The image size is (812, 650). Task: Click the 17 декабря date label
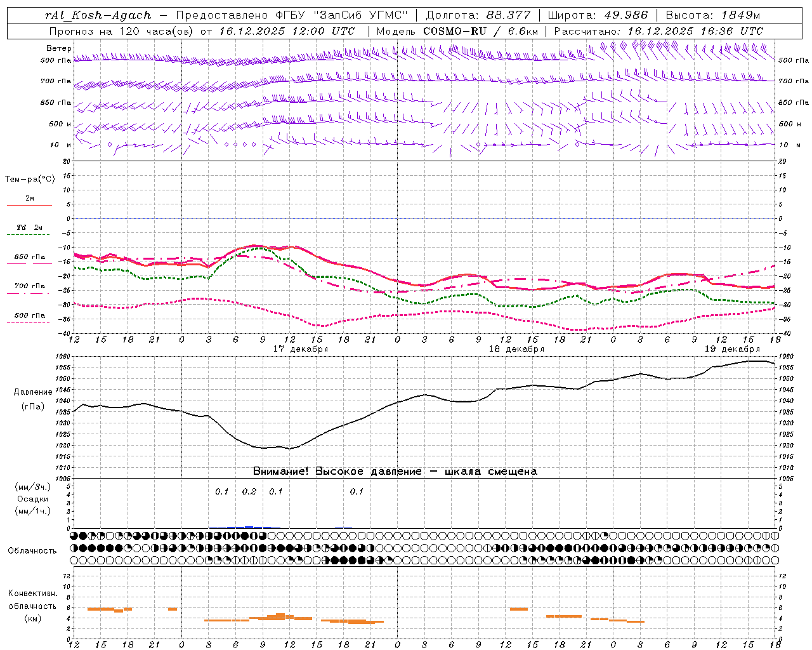pyautogui.click(x=300, y=349)
